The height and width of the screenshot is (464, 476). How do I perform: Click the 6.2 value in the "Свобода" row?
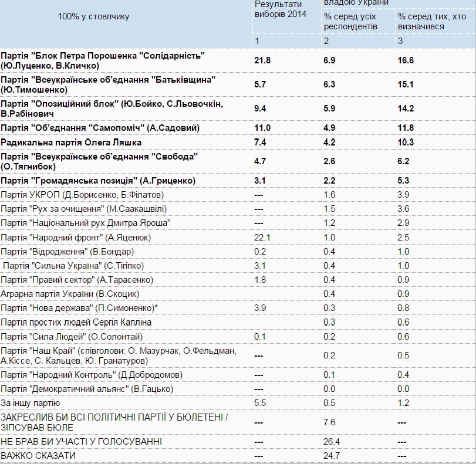[404, 161]
